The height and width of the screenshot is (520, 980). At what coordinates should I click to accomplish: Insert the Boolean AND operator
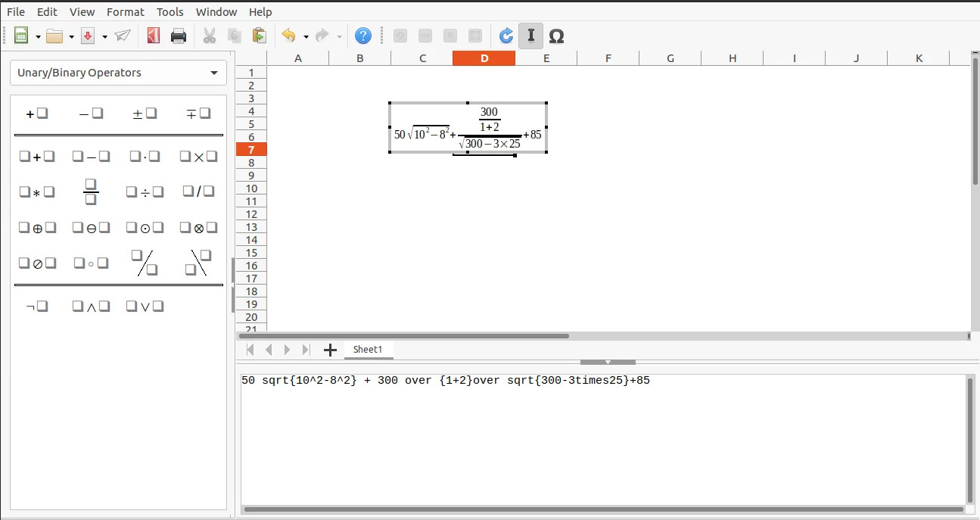(x=91, y=307)
